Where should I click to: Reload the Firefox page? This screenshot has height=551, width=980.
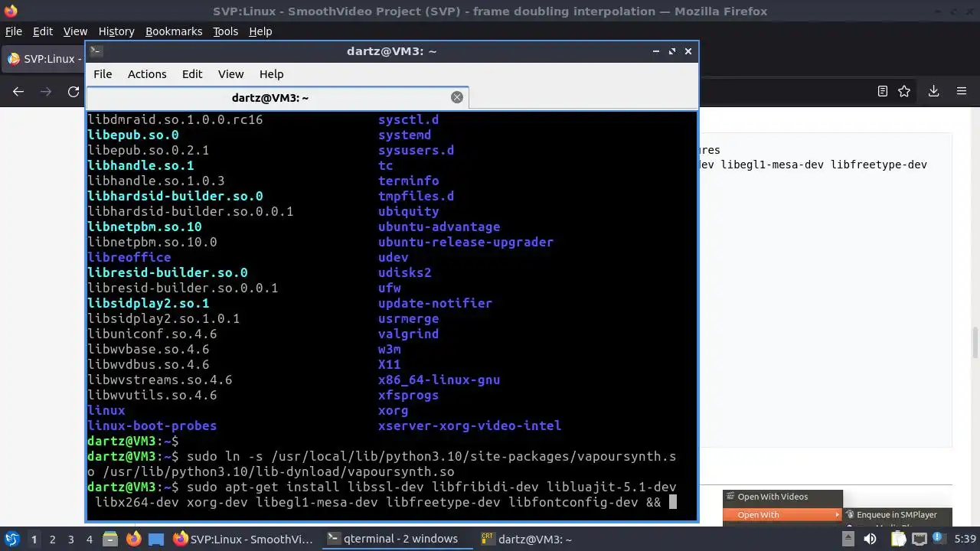point(73,91)
